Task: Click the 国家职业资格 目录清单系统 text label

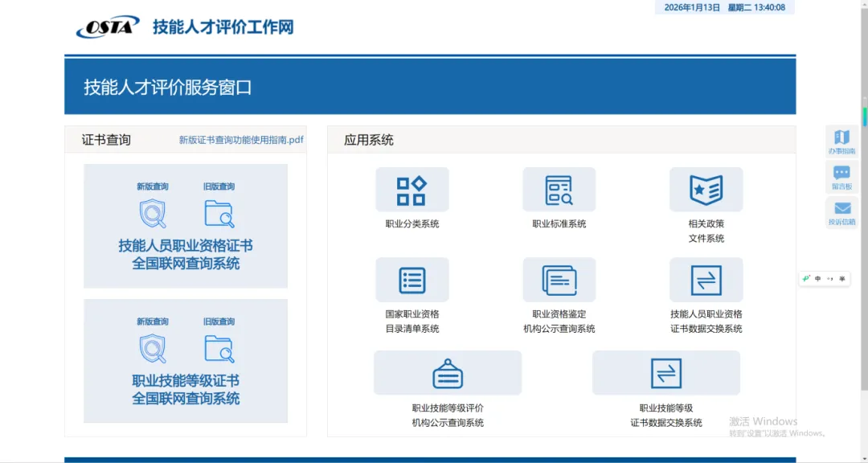Action: [x=412, y=322]
